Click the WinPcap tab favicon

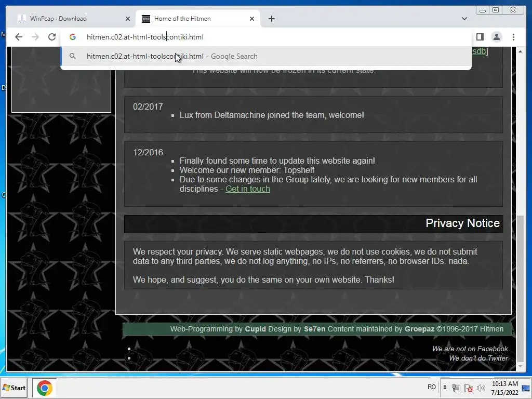[x=22, y=19]
